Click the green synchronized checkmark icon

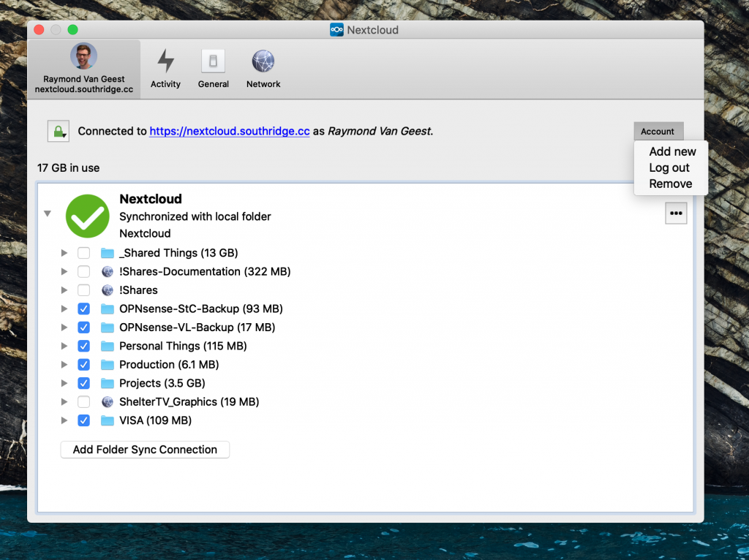point(87,216)
